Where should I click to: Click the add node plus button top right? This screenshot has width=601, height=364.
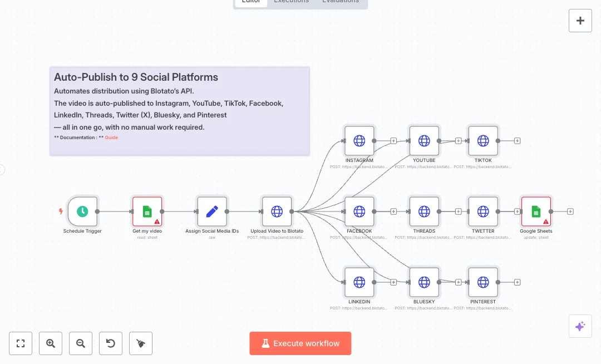pyautogui.click(x=580, y=21)
